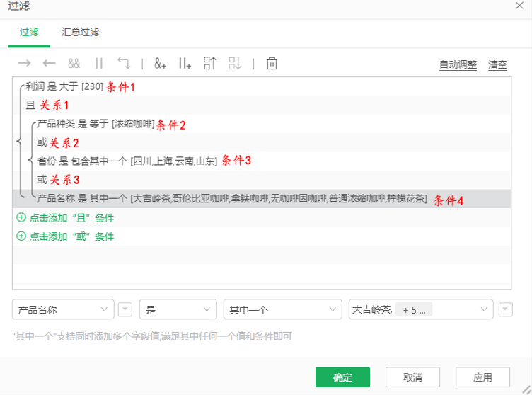Open the 大吉岭茶 +5 values dropdown
The width and height of the screenshot is (532, 395).
click(421, 309)
